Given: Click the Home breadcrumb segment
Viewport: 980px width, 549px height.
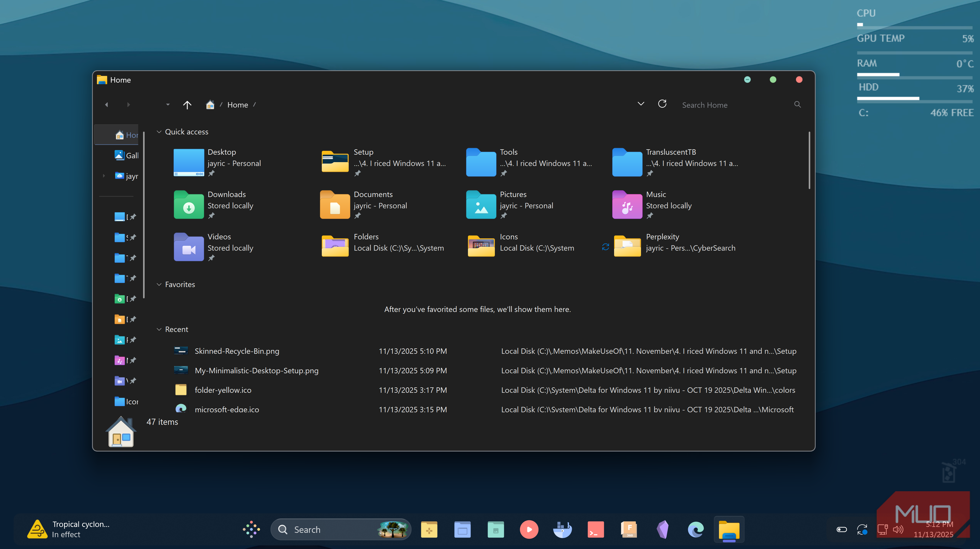Looking at the screenshot, I should coord(237,105).
